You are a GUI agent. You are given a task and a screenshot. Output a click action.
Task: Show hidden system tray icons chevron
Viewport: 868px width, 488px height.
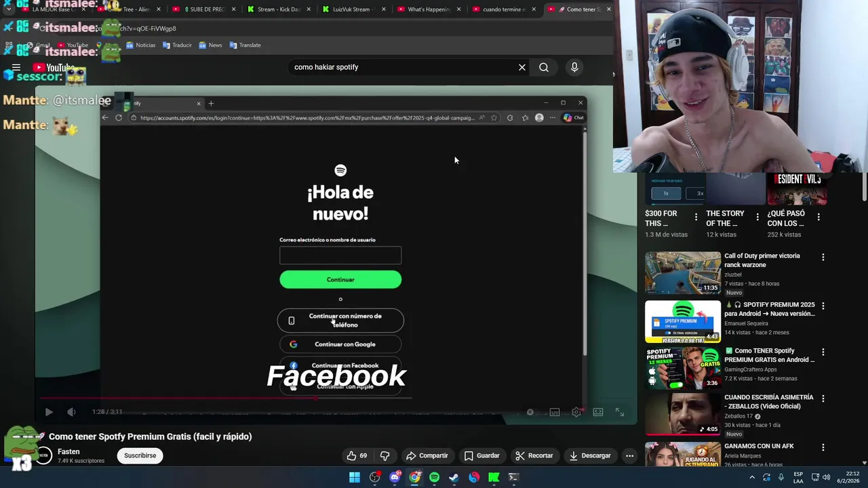(751, 477)
